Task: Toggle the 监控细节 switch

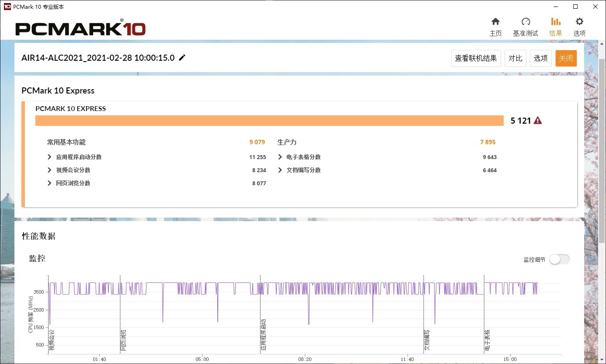Action: (560, 259)
